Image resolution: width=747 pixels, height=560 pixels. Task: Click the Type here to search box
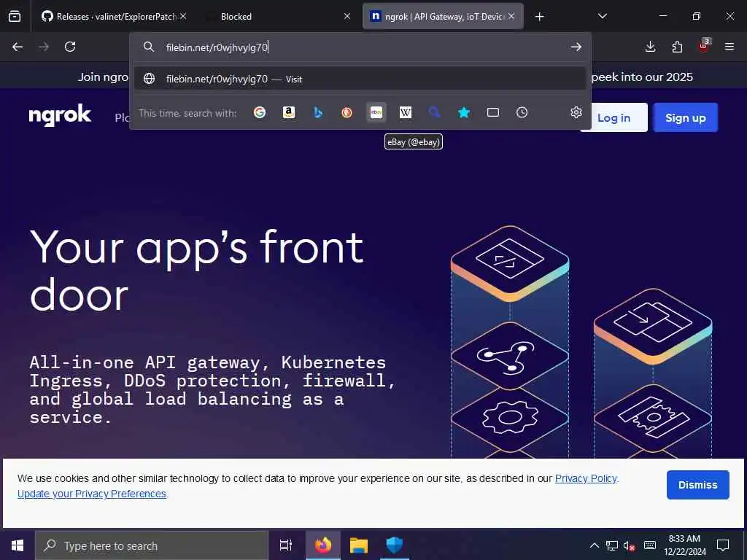click(152, 545)
